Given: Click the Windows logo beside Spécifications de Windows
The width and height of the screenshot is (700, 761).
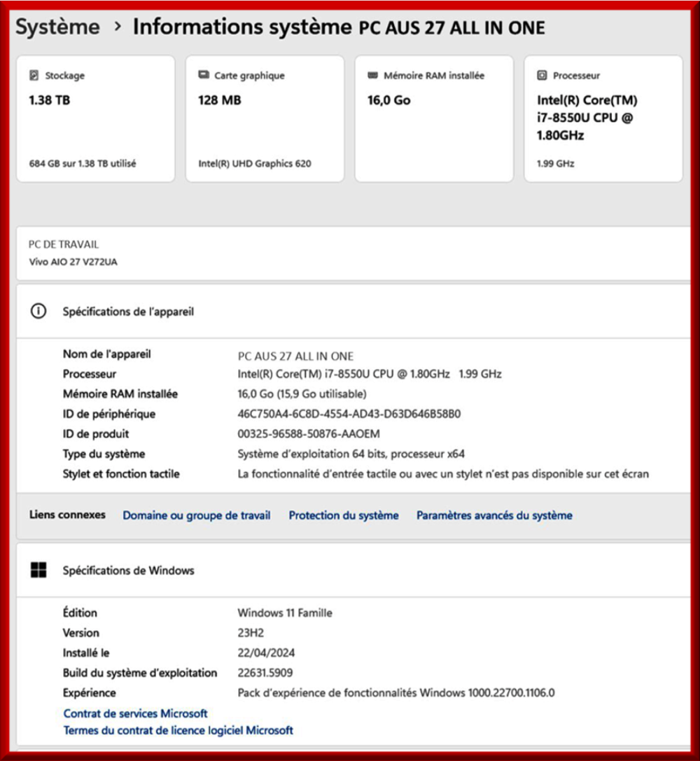Looking at the screenshot, I should 38,570.
